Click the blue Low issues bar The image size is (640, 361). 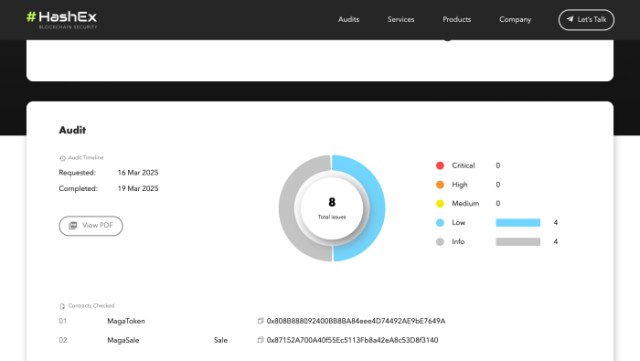click(x=518, y=223)
